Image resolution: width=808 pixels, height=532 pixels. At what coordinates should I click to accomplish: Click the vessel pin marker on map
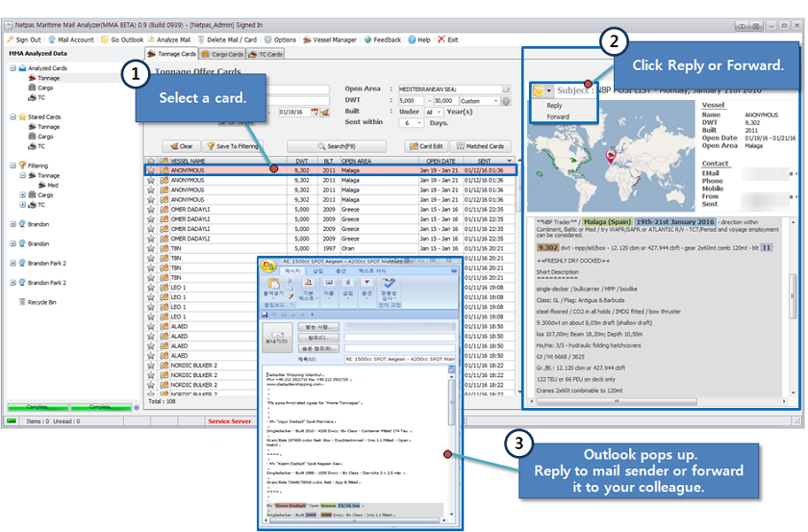610,155
